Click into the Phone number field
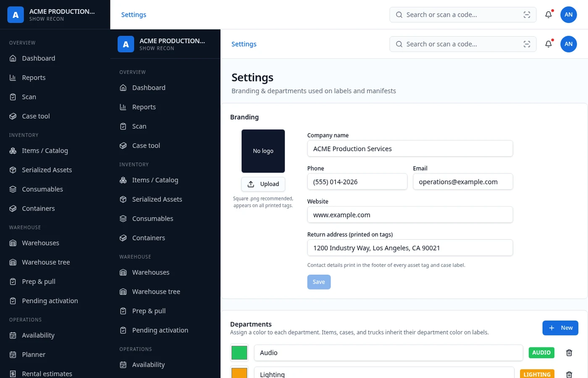 (x=357, y=182)
